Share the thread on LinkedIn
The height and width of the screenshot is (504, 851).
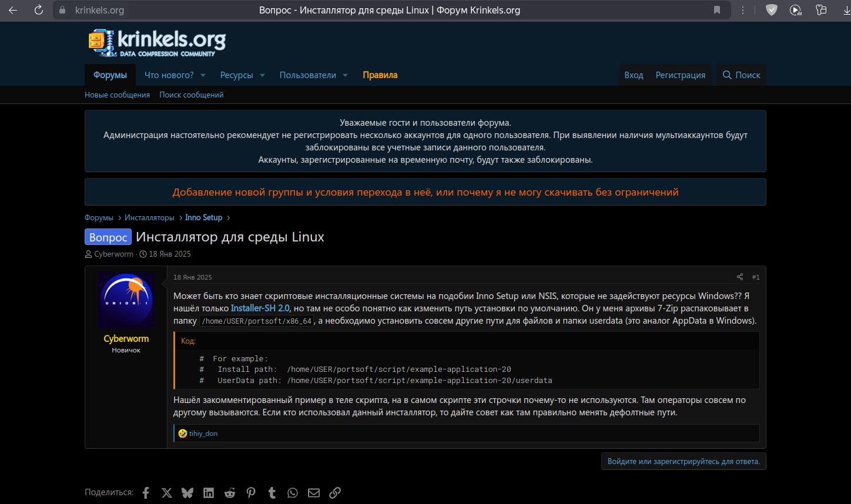pos(209,493)
